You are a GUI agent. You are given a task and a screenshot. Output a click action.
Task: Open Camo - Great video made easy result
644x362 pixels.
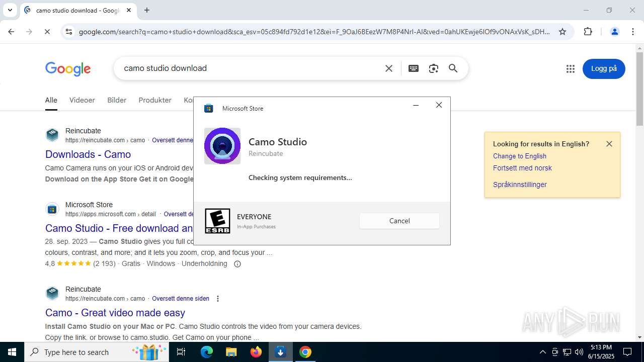point(115,313)
